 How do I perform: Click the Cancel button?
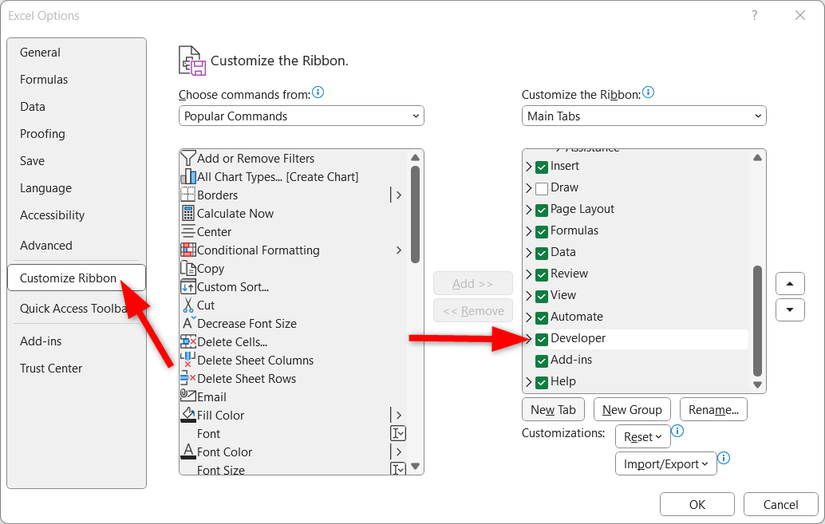781,505
